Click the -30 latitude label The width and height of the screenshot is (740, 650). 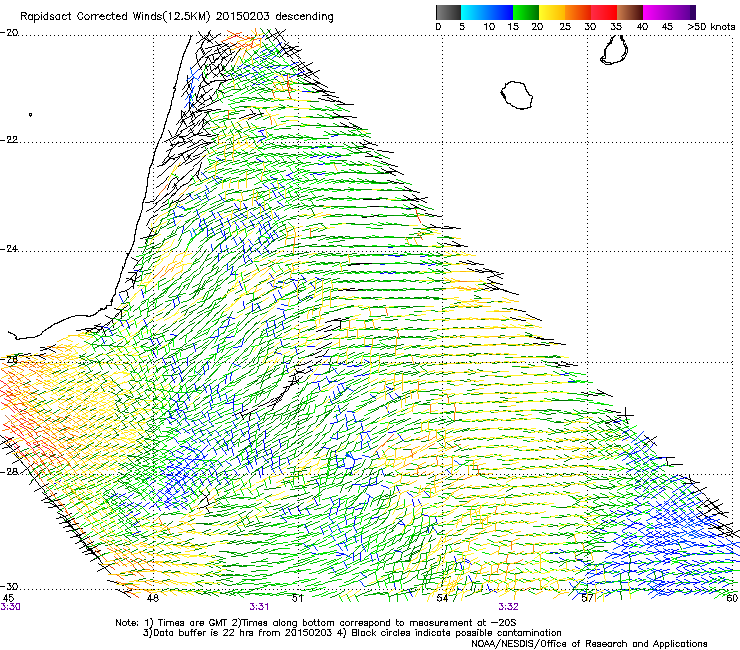(9, 586)
